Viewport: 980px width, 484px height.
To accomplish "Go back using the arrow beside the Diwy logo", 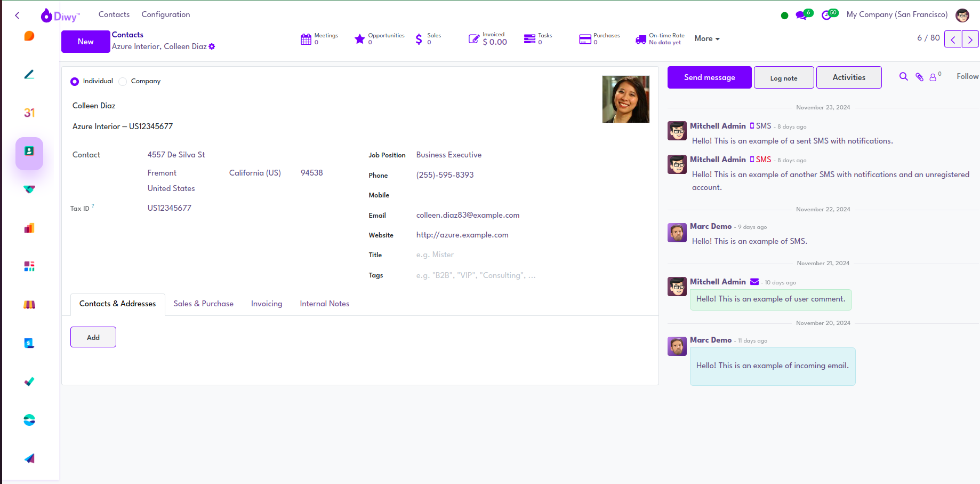I will 17,15.
